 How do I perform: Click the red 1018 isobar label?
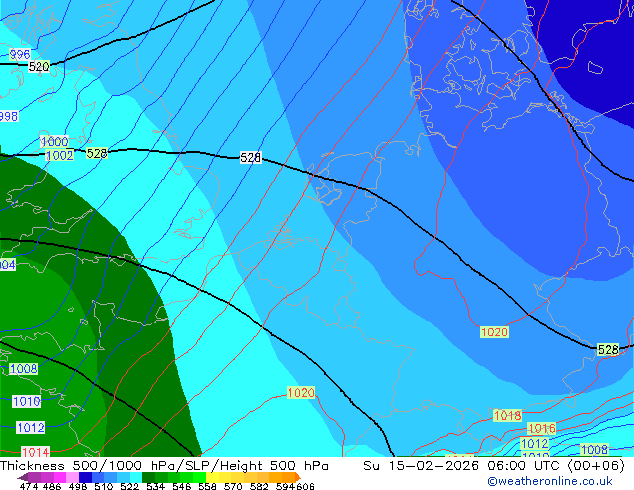508,415
